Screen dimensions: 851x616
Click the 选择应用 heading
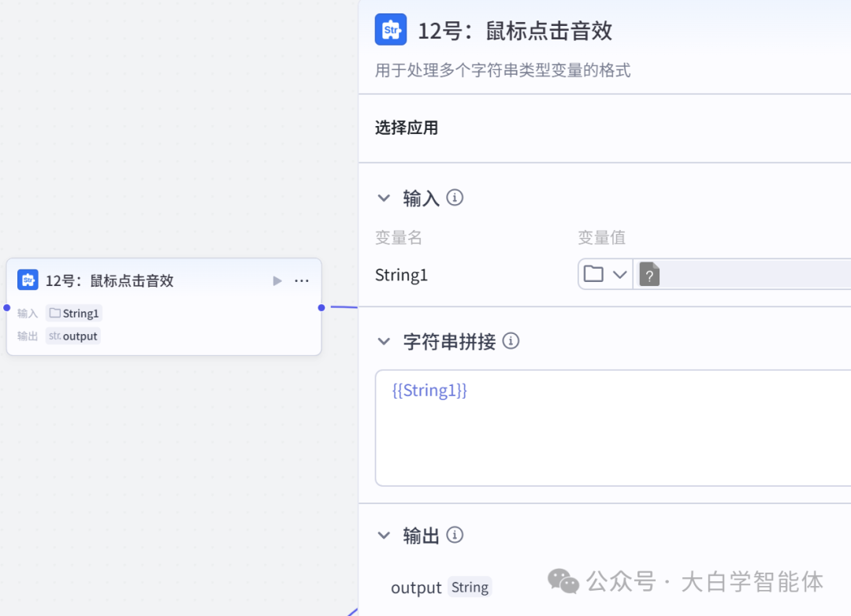407,128
